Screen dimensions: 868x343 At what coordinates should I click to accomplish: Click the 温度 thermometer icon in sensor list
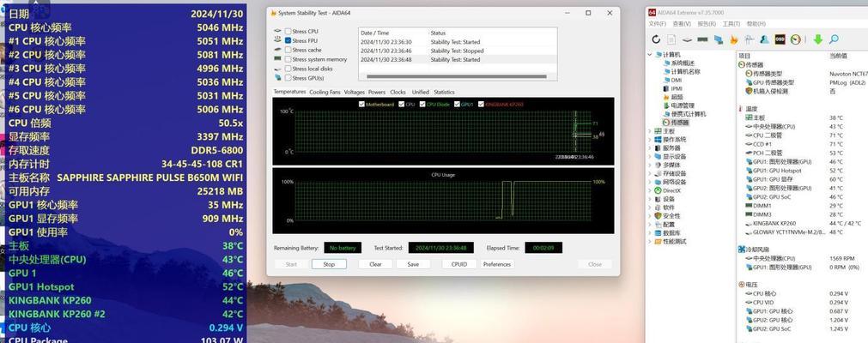tap(742, 108)
